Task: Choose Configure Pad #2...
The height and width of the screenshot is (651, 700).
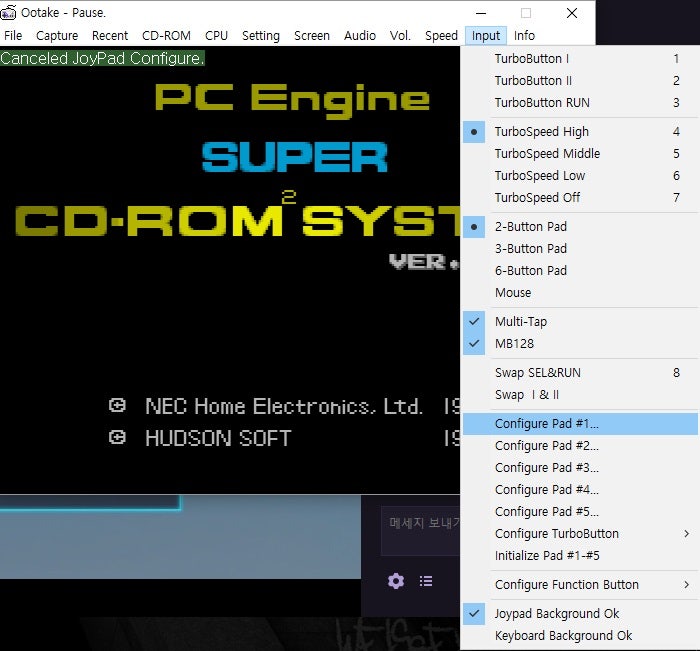Action: pyautogui.click(x=580, y=446)
